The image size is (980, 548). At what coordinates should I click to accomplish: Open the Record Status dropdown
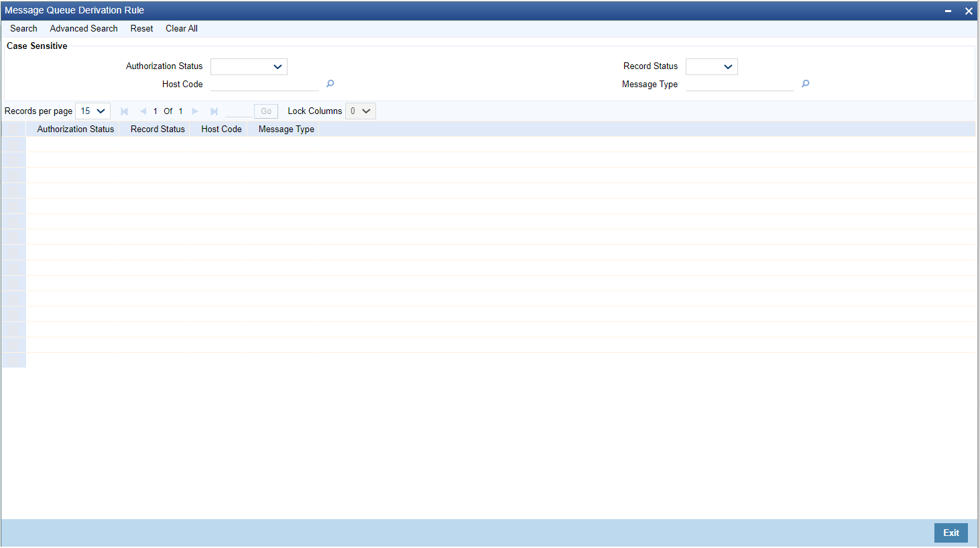tap(712, 66)
